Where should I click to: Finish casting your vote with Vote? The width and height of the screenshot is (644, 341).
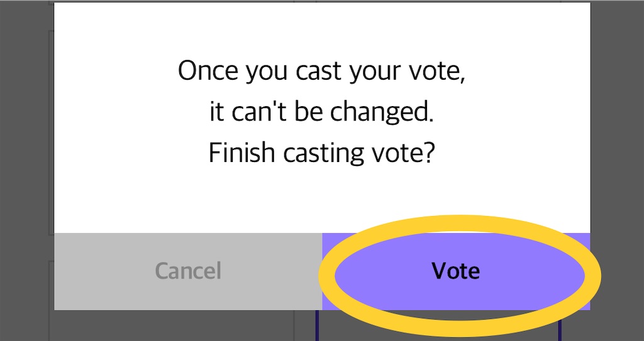(x=456, y=271)
